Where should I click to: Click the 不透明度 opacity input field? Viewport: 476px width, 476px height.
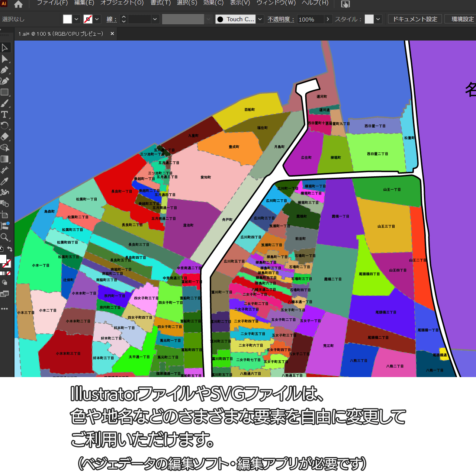pos(310,19)
